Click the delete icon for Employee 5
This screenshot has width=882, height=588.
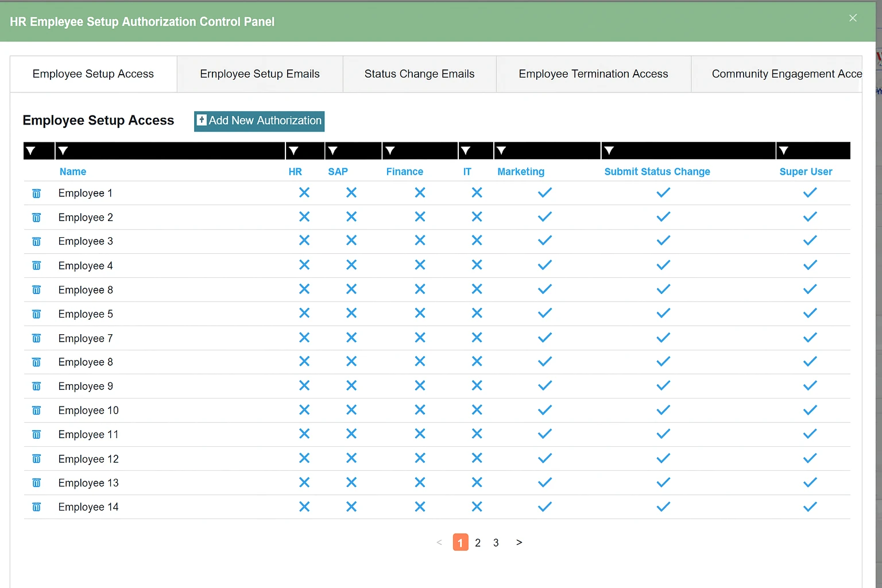(36, 314)
